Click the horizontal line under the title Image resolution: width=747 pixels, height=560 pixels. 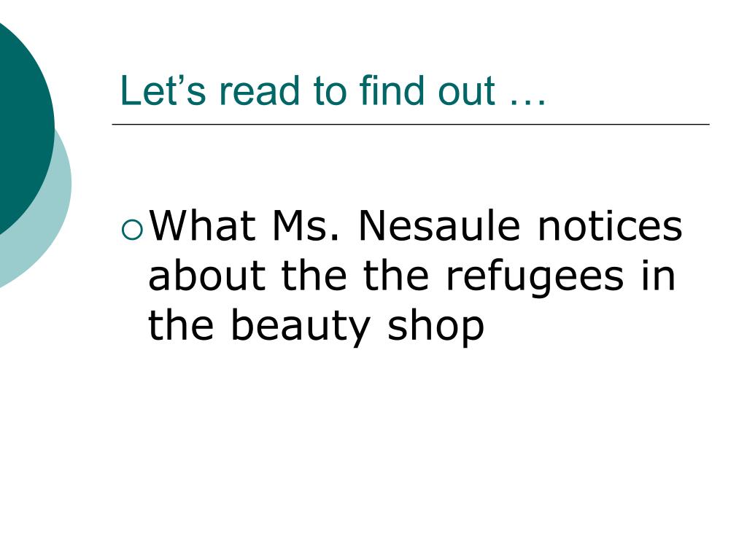(x=411, y=124)
